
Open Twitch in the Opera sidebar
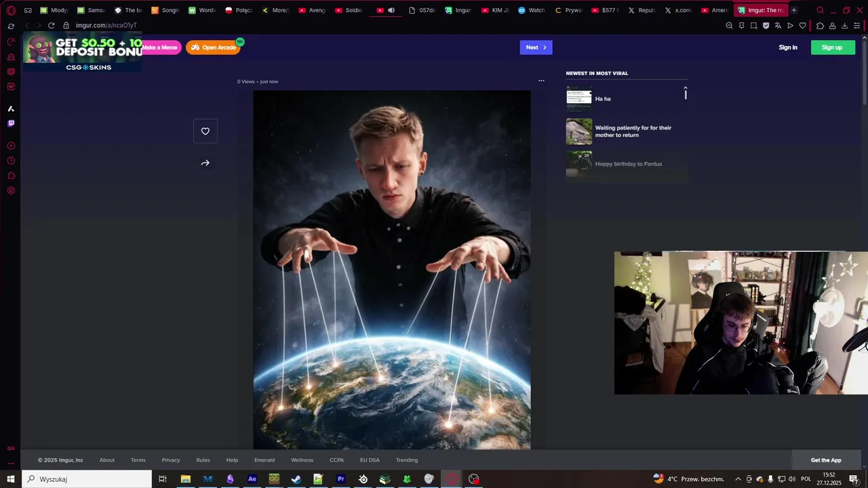(x=11, y=123)
